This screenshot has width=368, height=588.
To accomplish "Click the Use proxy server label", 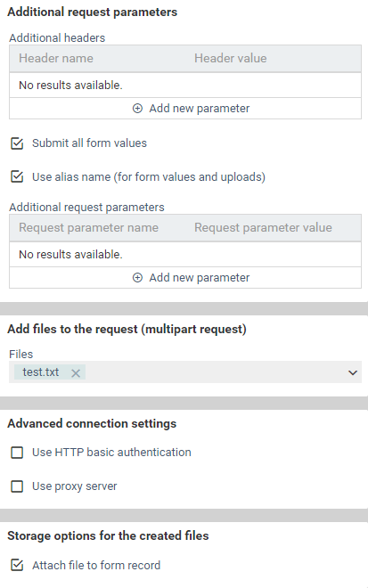I will 75,486.
